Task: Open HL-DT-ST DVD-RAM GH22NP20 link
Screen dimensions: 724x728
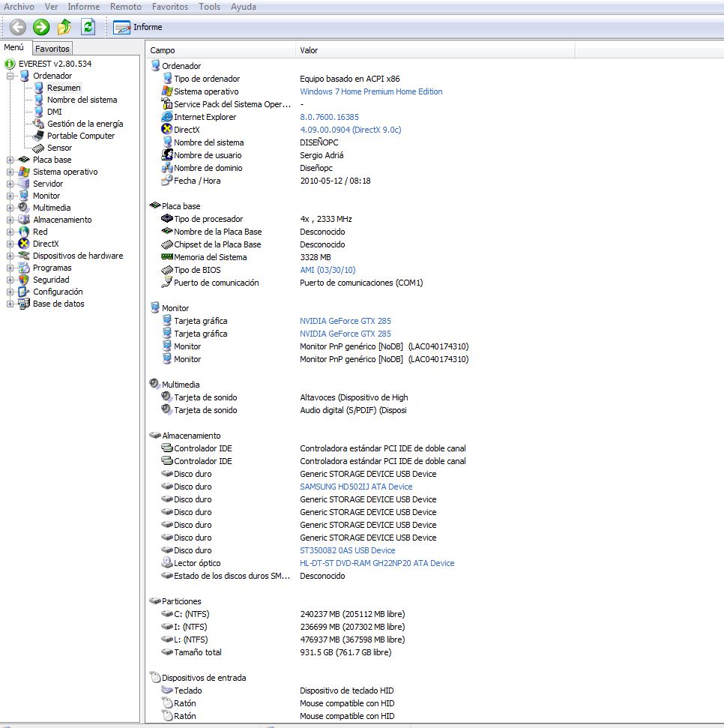Action: pyautogui.click(x=377, y=563)
